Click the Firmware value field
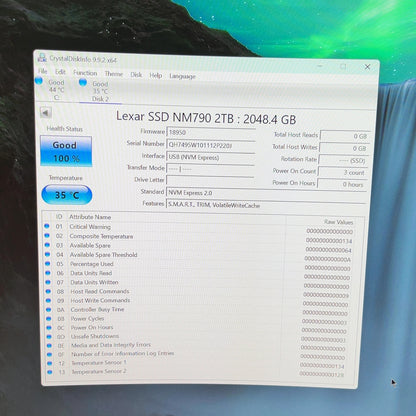 pos(211,132)
